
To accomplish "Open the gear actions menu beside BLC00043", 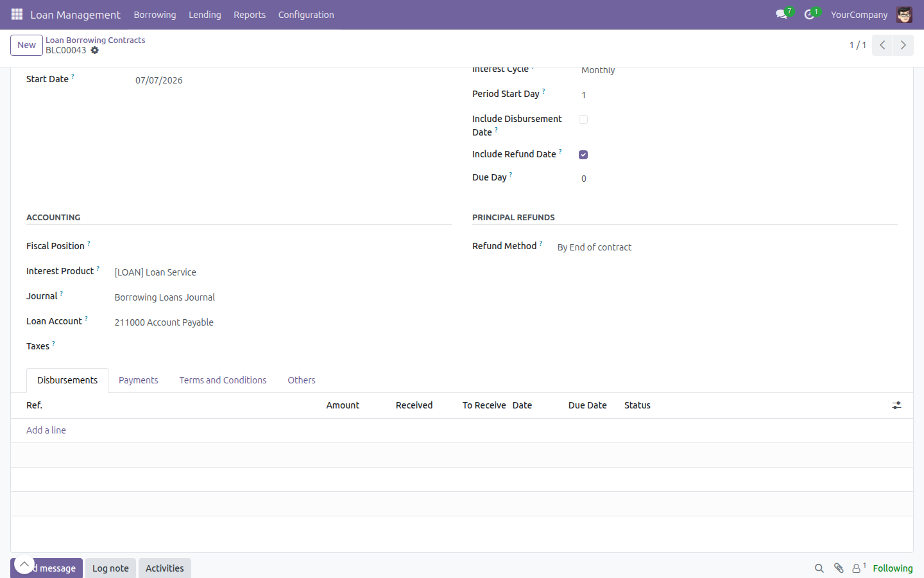I will coord(95,50).
